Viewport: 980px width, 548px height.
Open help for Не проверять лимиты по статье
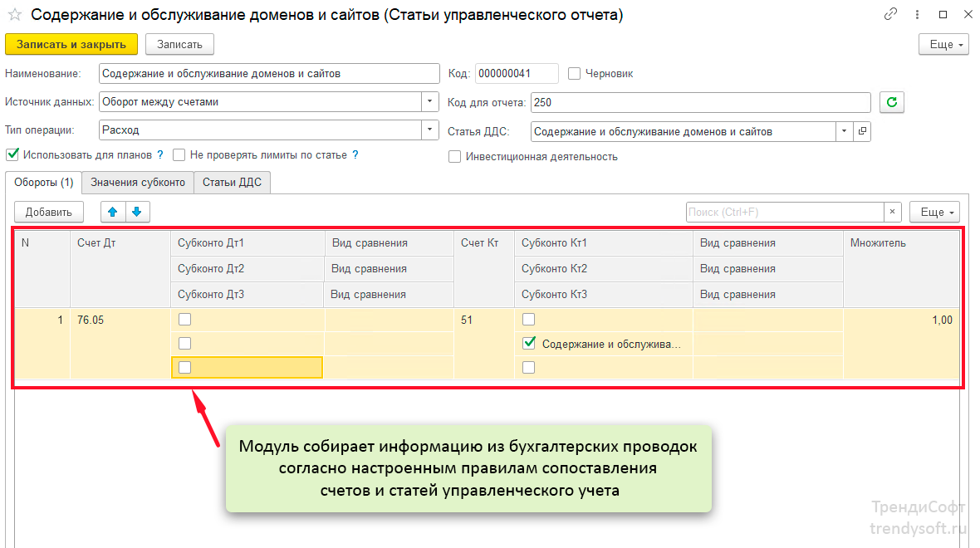click(x=355, y=154)
